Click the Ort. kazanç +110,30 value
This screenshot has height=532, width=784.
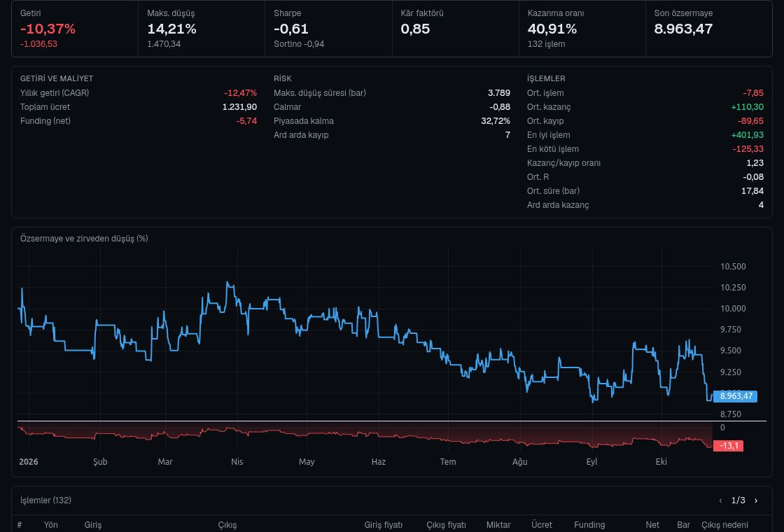coord(747,107)
